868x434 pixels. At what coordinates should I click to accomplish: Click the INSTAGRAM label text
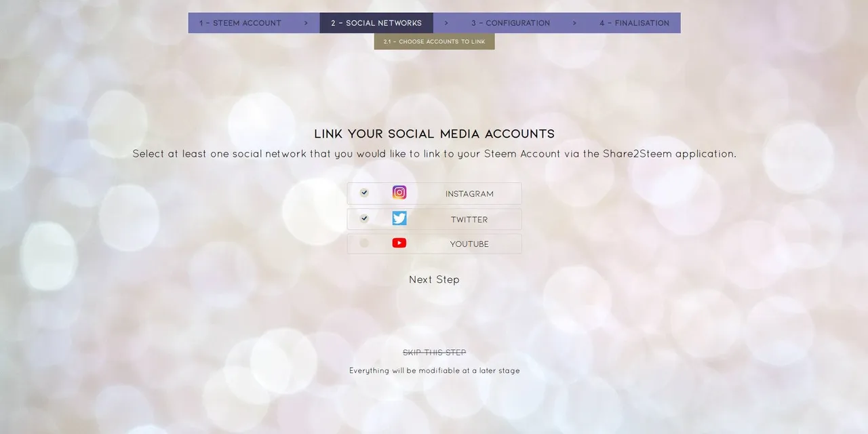(x=469, y=194)
